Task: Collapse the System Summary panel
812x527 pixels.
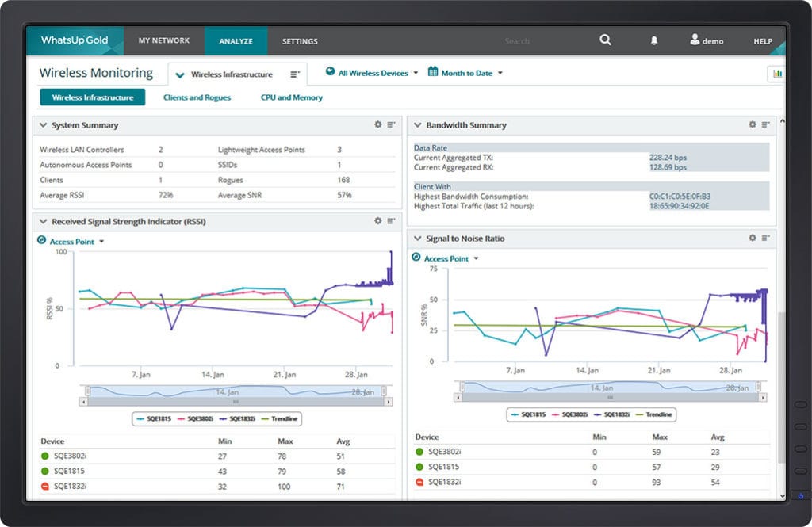Action: coord(41,125)
